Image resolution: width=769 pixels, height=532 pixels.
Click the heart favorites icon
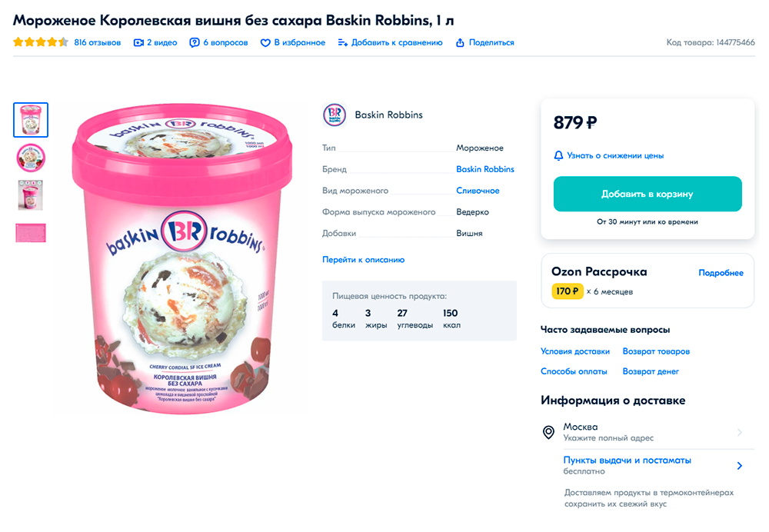pos(265,43)
